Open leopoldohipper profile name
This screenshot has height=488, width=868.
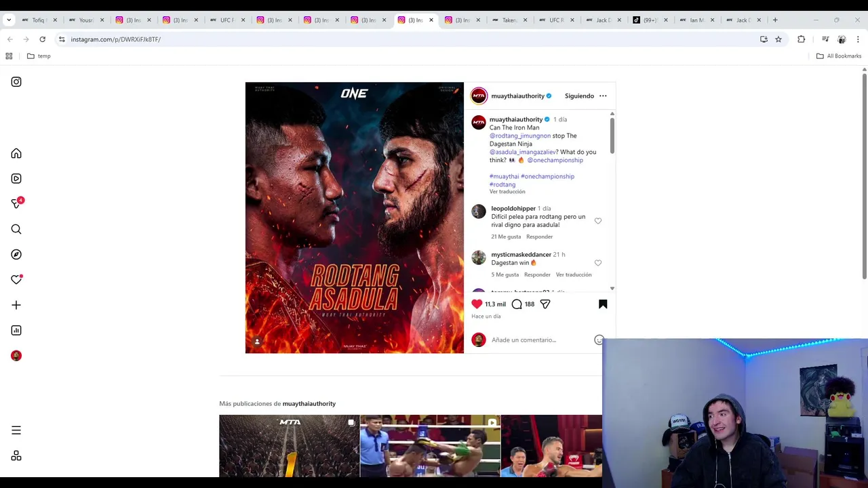(513, 208)
